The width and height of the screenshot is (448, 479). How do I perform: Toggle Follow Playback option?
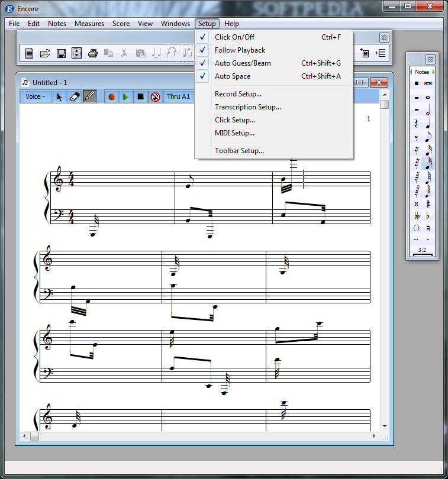[x=273, y=50]
